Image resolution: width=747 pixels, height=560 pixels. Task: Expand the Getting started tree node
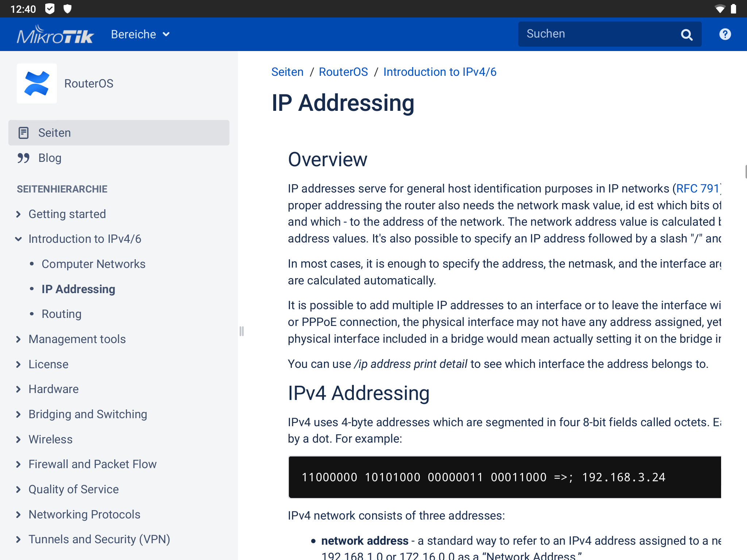[x=19, y=214]
